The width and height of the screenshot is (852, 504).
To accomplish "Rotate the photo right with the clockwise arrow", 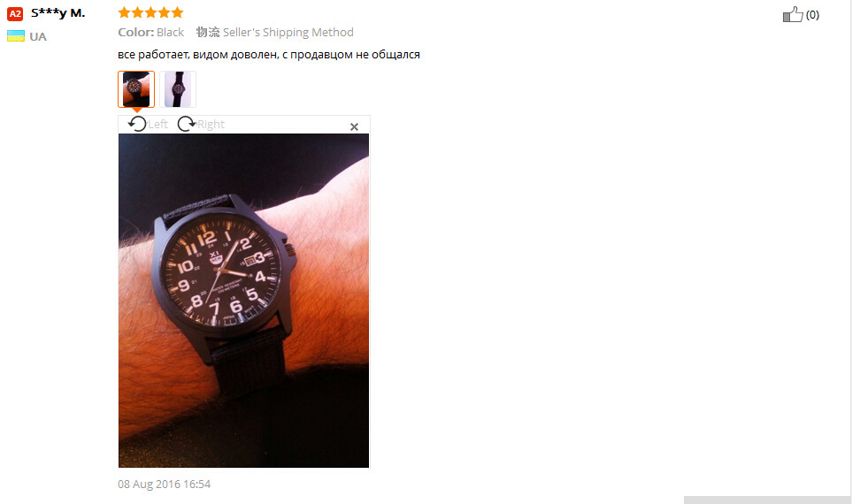I will coord(187,124).
